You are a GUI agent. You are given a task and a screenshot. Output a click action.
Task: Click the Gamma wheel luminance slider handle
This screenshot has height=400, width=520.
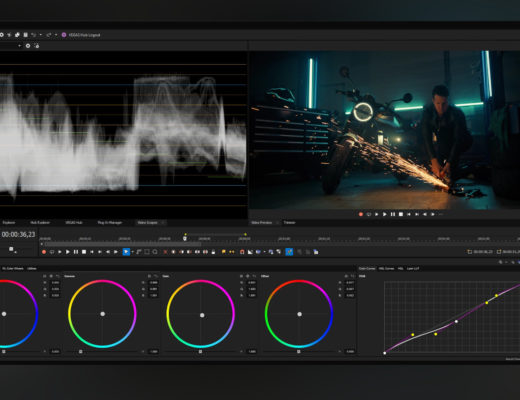pos(80,351)
